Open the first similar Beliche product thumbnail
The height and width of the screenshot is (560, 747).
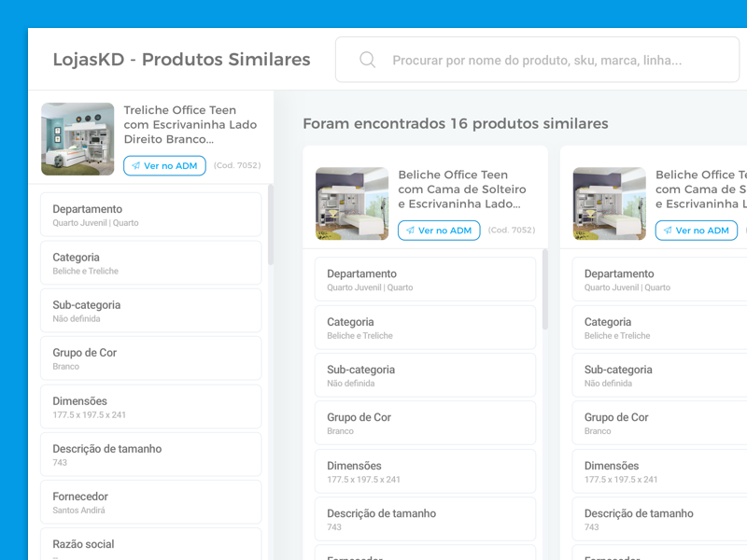(352, 203)
